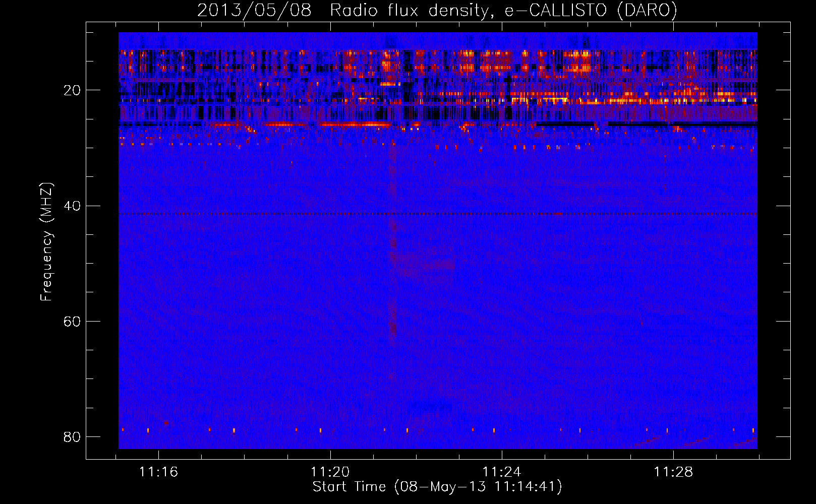Click the 20 MHz frequency tick label
The image size is (816, 504).
click(x=72, y=90)
